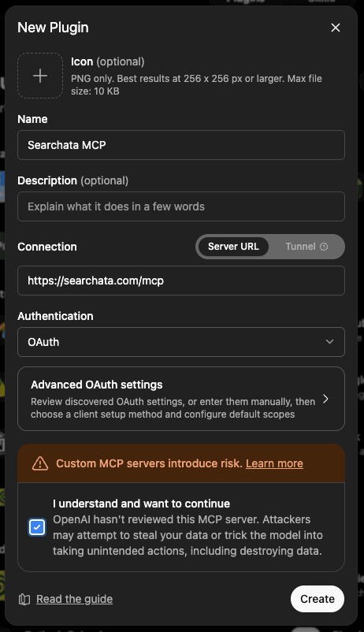This screenshot has height=632, width=364.
Task: Open the Read the guide link
Action: tap(75, 600)
